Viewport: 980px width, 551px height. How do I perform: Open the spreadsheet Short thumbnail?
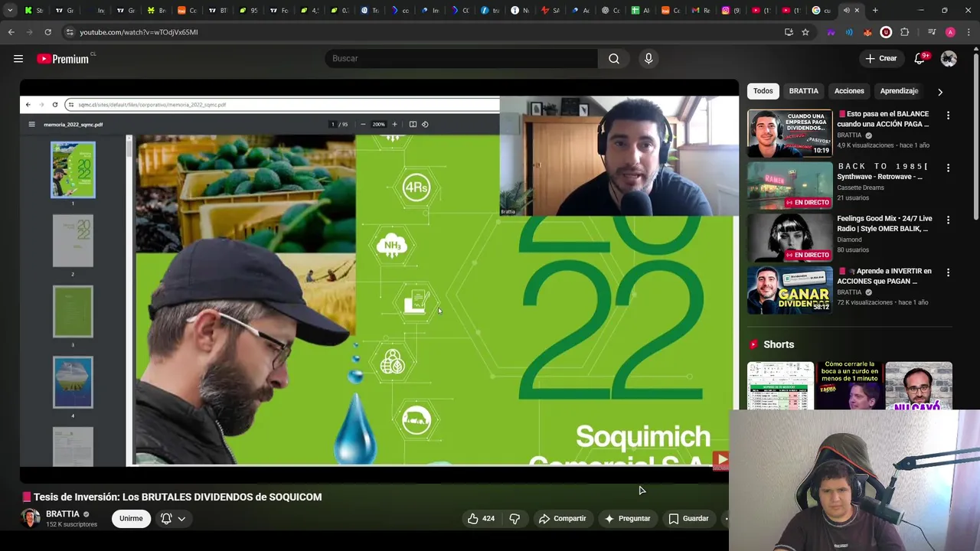coord(780,386)
